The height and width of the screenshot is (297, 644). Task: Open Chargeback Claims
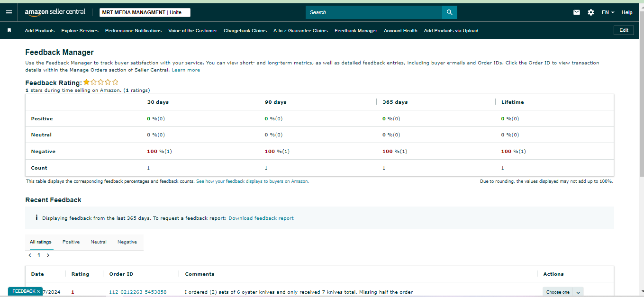click(x=245, y=30)
